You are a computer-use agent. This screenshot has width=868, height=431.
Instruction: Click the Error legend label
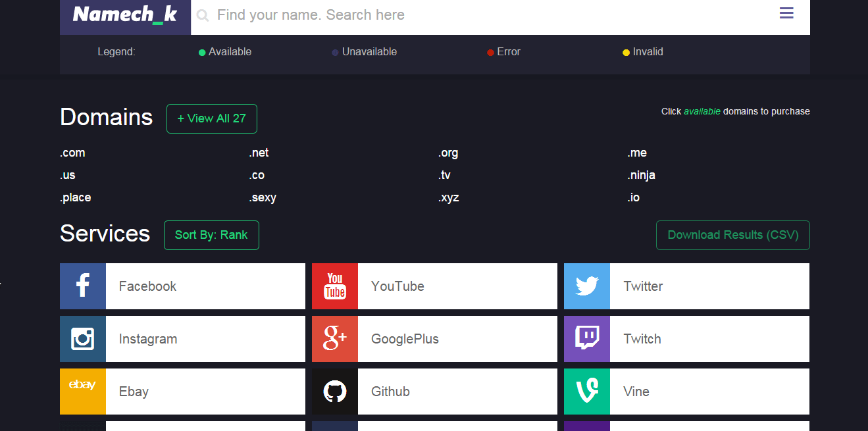(509, 52)
